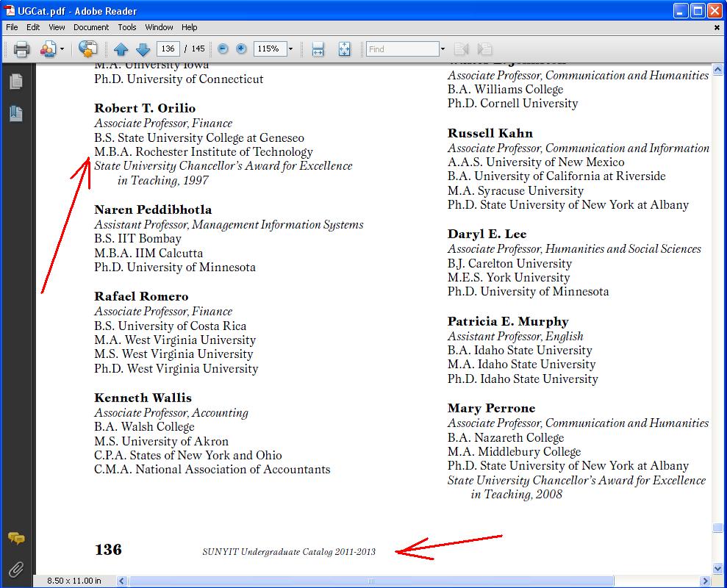Click the fit one full page icon
Viewport: 727px width, 588px height.
(x=344, y=49)
